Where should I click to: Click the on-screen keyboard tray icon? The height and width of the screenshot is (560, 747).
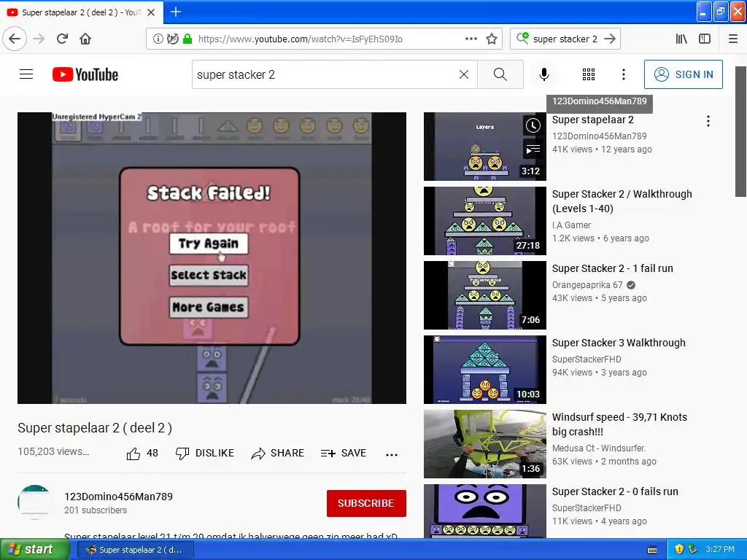coord(652,550)
